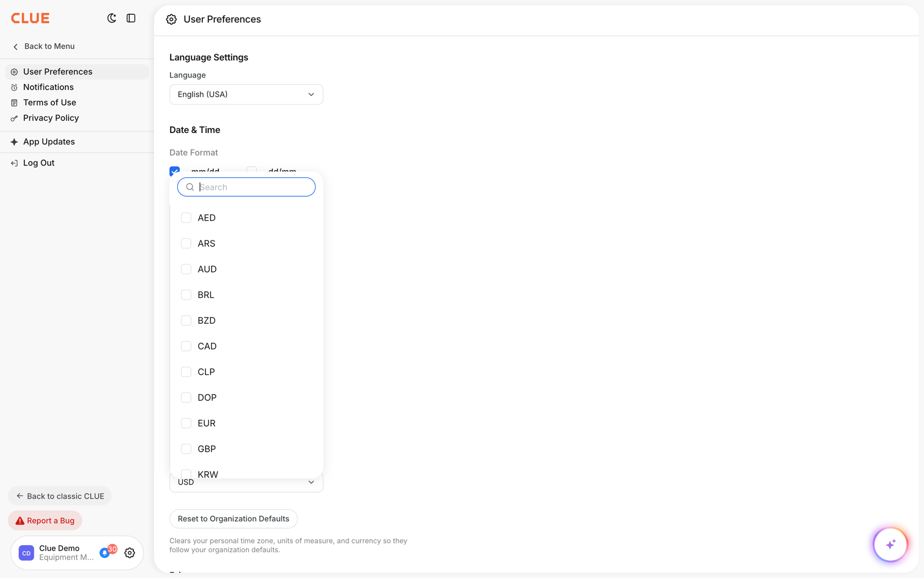Screen dimensions: 924x578
Task: Click arrow icon on Back to classic CLUE
Action: click(20, 496)
